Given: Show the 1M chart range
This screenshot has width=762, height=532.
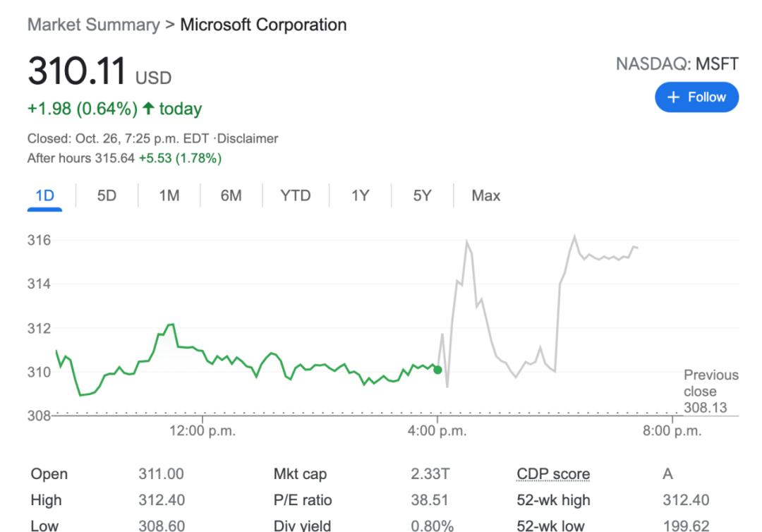Looking at the screenshot, I should click(169, 195).
